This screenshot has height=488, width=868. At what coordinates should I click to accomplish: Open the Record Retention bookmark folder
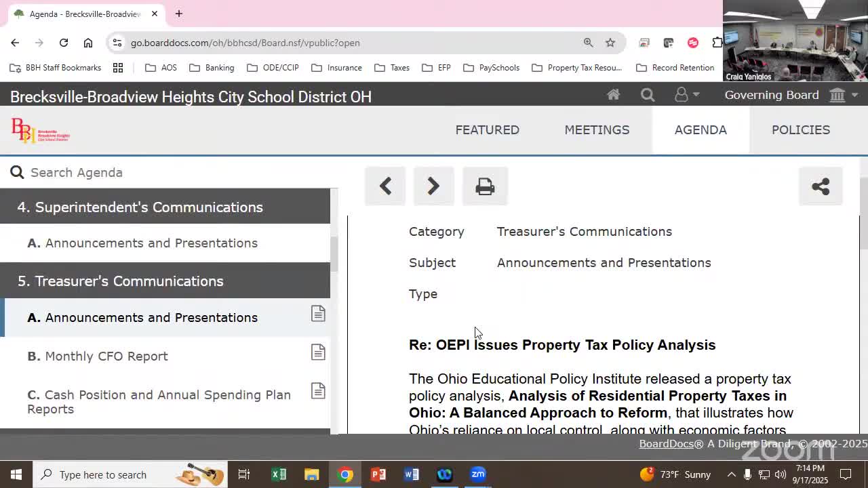pyautogui.click(x=675, y=68)
